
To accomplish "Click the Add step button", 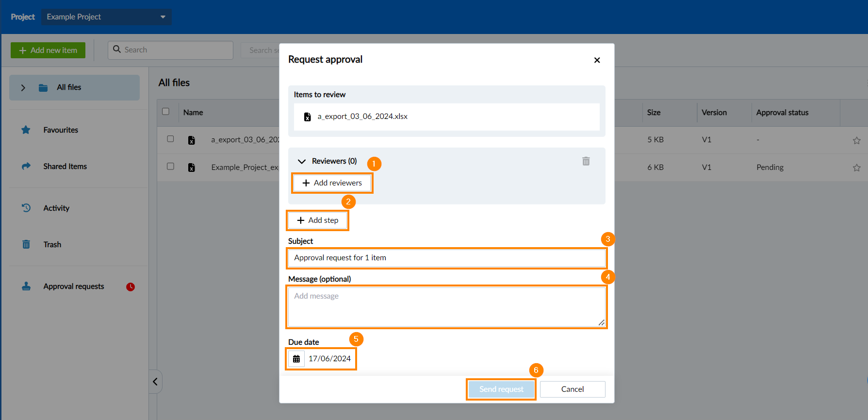I will 318,220.
